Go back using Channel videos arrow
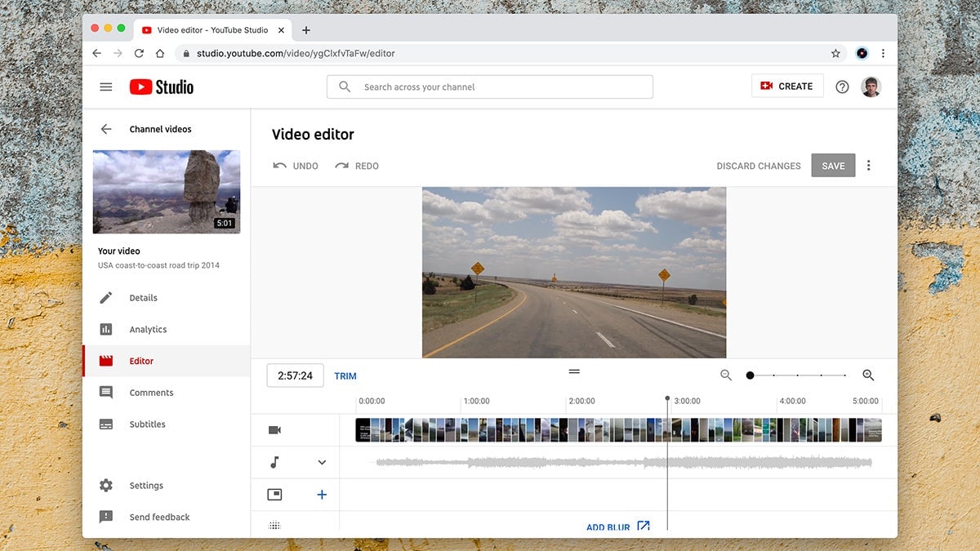Screen dimensions: 980x551 click(x=106, y=129)
